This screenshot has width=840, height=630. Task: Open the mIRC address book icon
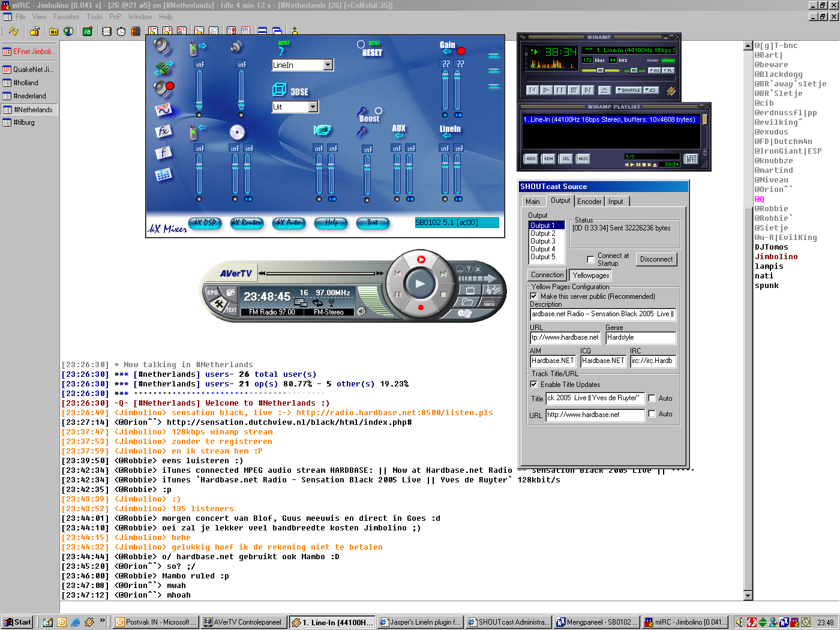point(106,31)
